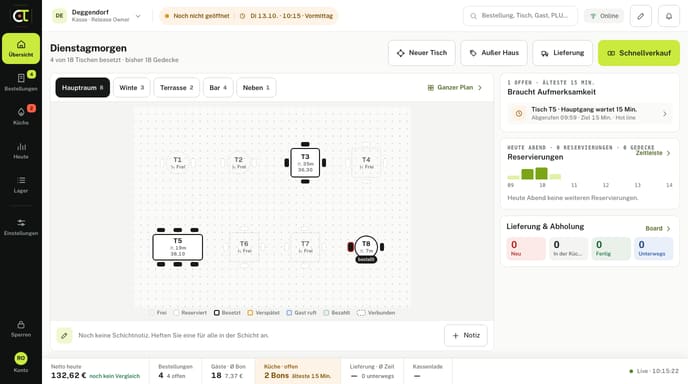This screenshot has width=688, height=384.
Task: Toggle the Verspätet legend filter
Action: (x=263, y=312)
